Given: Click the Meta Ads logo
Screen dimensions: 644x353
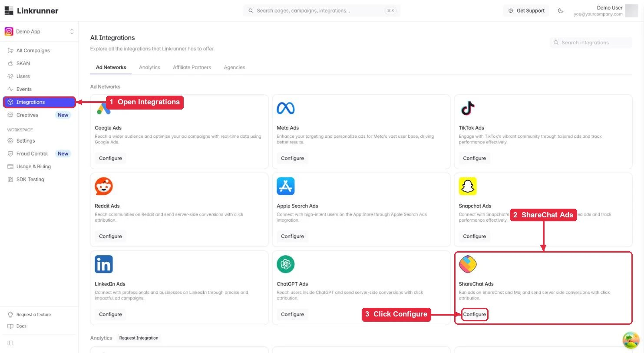Looking at the screenshot, I should point(286,108).
